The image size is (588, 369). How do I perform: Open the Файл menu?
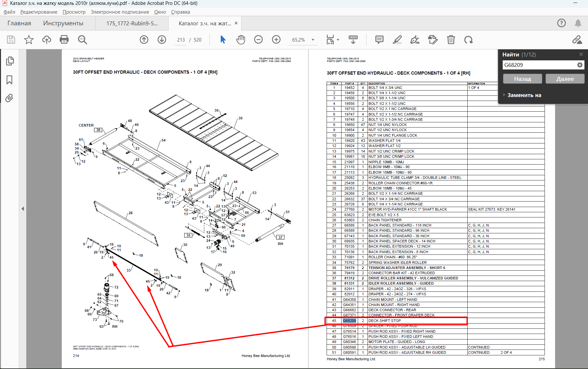point(9,12)
